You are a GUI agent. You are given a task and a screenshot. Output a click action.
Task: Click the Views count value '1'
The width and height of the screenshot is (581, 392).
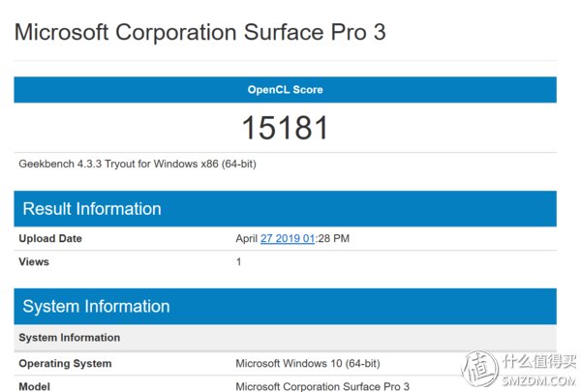[x=238, y=262]
